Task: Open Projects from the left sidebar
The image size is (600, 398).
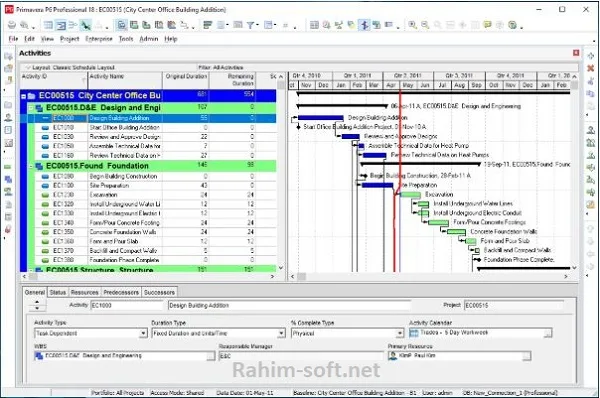Action: 8,105
